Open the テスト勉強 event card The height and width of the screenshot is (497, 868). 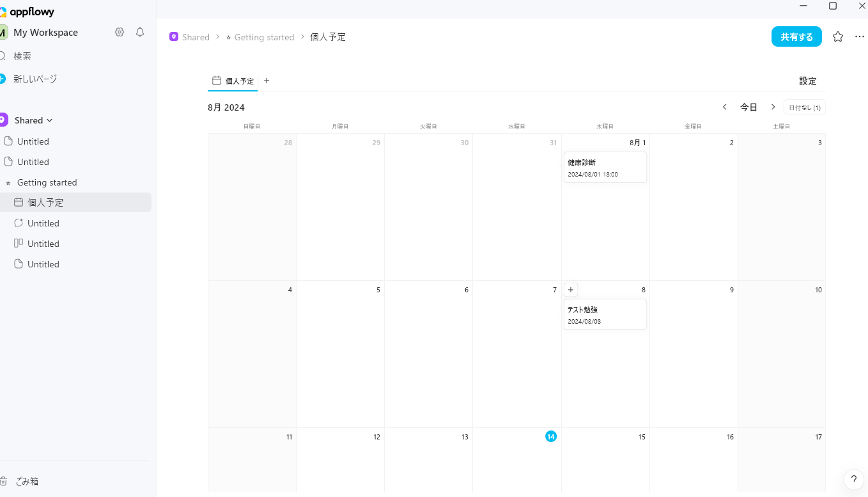pos(605,314)
